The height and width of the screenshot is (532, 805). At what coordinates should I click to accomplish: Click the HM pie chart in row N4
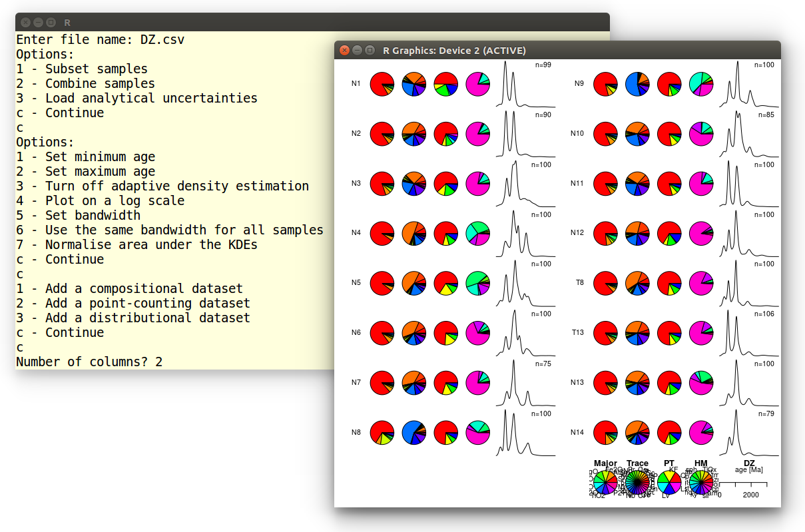click(x=478, y=233)
